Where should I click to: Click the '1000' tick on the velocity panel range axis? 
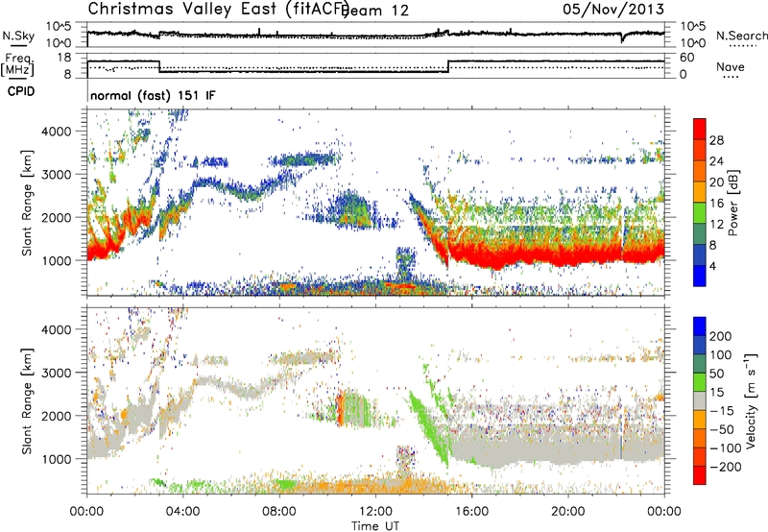point(57,458)
